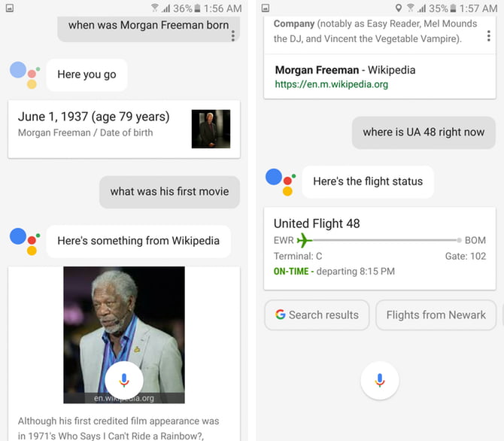This screenshot has width=504, height=441.
Task: Tap the 'Here you go' response bubble
Action: [x=87, y=75]
